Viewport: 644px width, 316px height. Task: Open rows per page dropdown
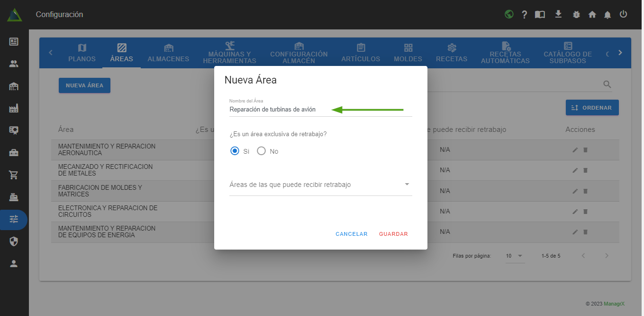515,256
